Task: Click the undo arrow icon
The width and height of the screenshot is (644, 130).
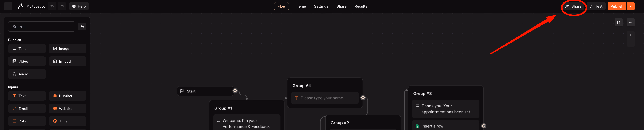Action: 52,6
